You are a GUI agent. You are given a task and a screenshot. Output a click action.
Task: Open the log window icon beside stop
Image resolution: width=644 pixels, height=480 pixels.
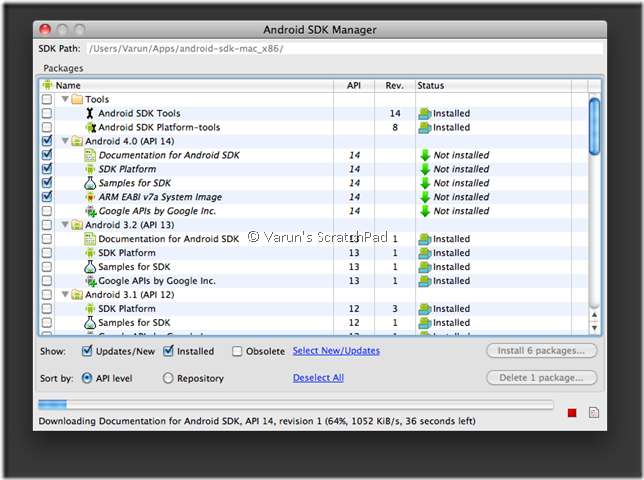[x=594, y=413]
